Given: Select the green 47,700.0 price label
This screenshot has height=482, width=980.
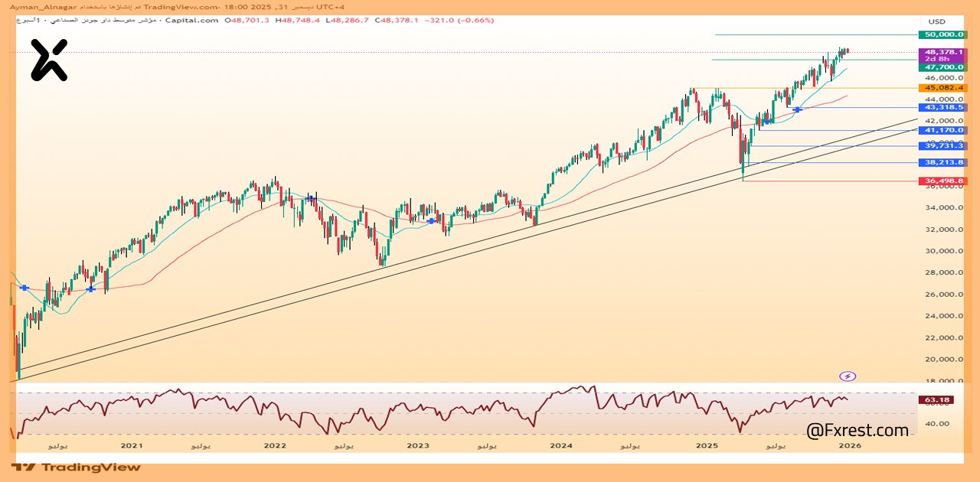Looking at the screenshot, I should coord(943,67).
